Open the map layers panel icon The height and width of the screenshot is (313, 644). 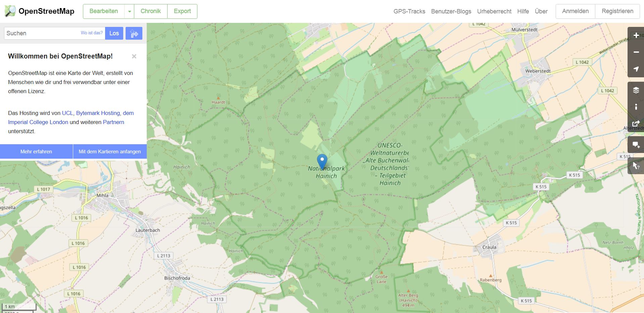coord(636,90)
